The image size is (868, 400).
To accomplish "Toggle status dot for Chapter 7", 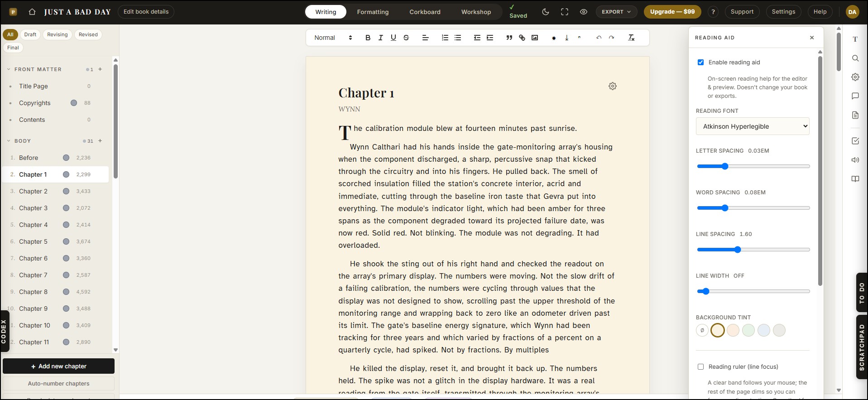I will (x=66, y=275).
